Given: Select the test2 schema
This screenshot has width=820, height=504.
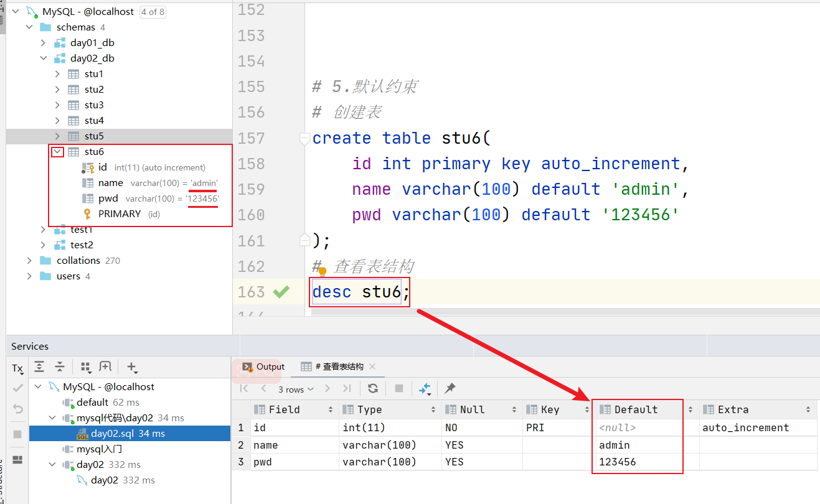Looking at the screenshot, I should click(82, 245).
